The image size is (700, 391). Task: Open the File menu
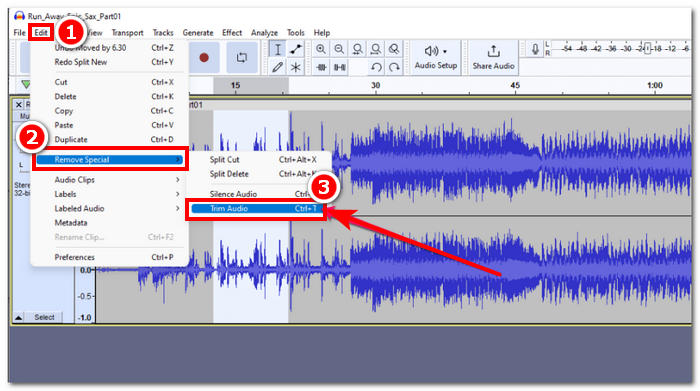(20, 33)
